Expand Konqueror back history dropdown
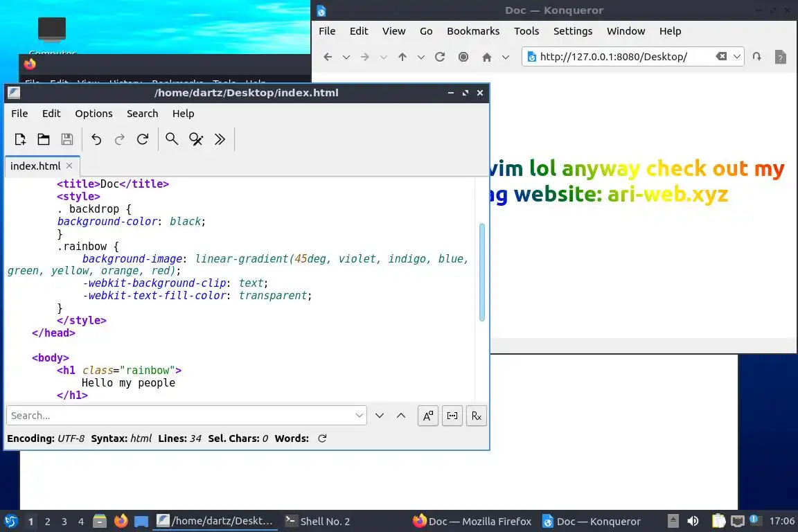 point(346,57)
